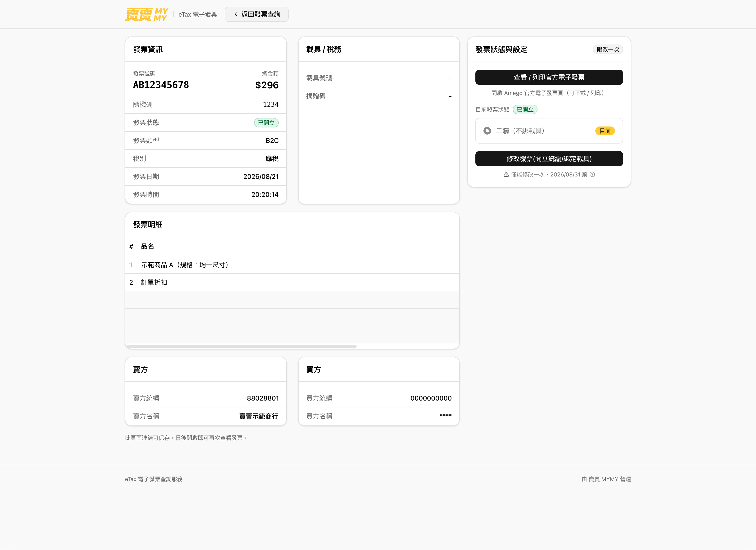Image resolution: width=756 pixels, height=550 pixels.
Task: Click the 已開立 badge in 發票狀態 row
Action: [266, 123]
